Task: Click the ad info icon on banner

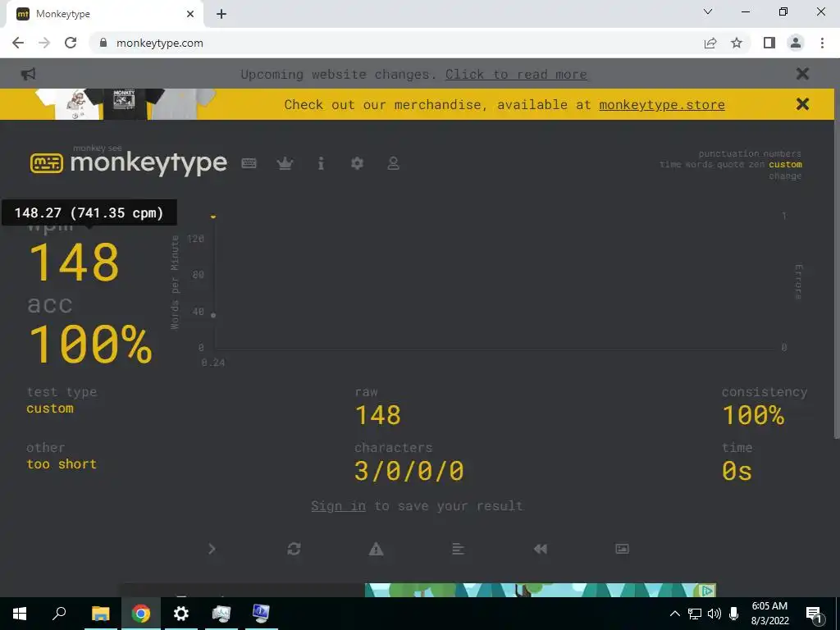Action: tap(708, 591)
